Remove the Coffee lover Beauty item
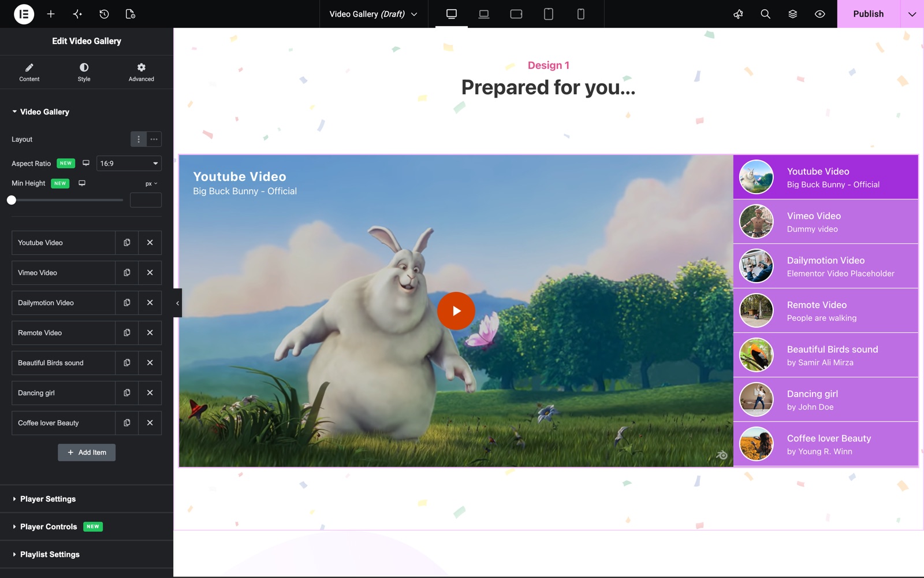Screen dimensions: 924x578 (150, 423)
